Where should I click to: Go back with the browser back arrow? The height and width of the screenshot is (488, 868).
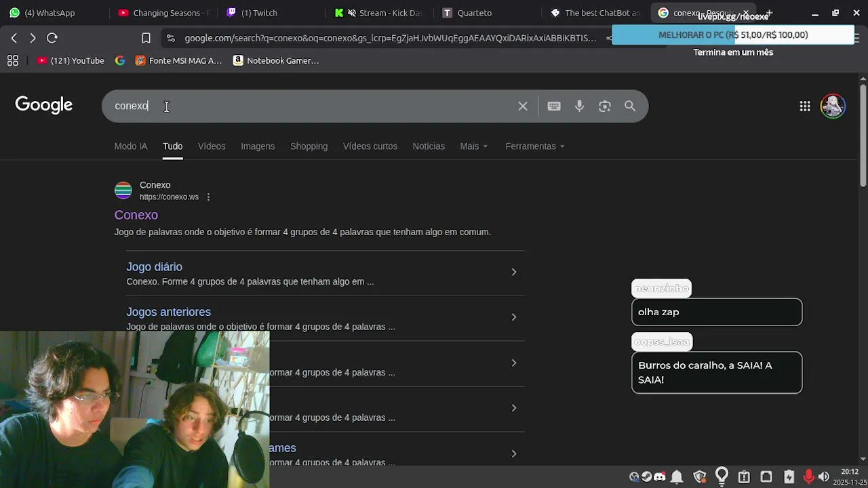coord(14,38)
